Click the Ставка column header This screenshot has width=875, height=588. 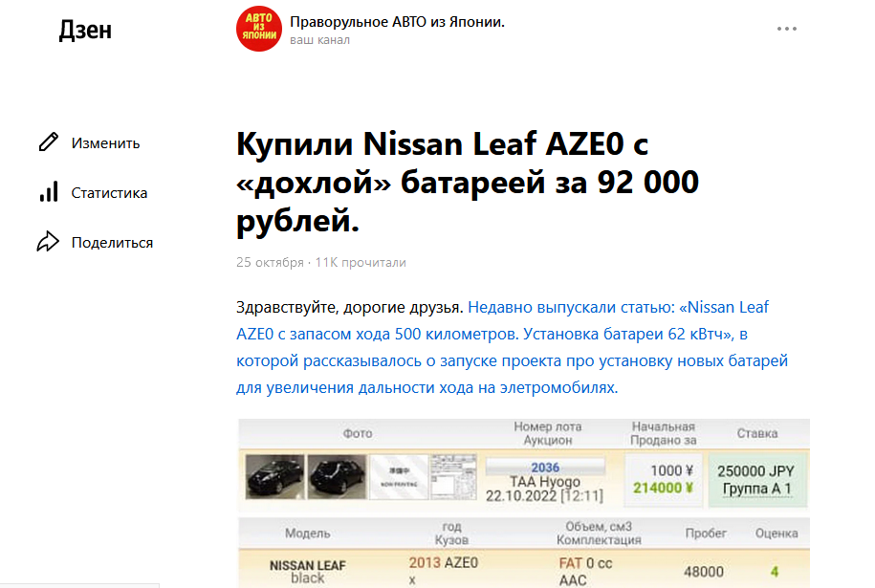tap(757, 433)
